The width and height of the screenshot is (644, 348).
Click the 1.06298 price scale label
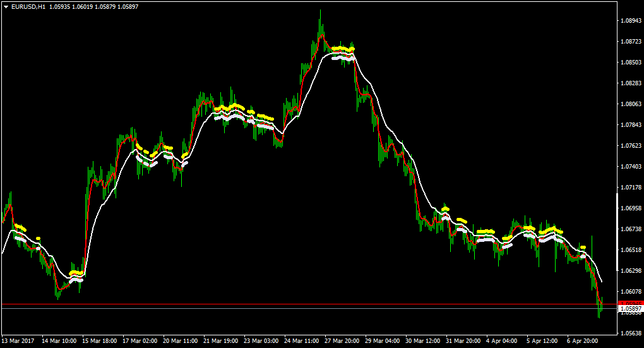pos(631,271)
